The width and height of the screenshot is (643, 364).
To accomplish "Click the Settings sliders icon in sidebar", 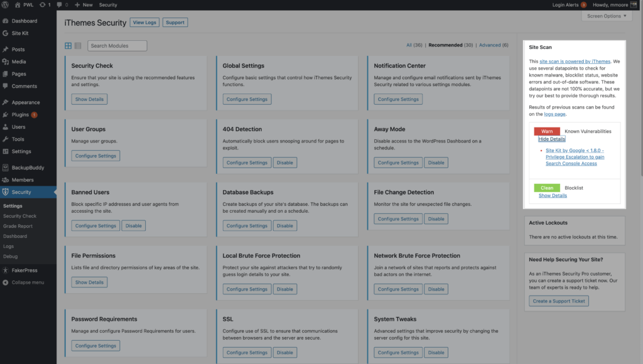I will [5, 151].
